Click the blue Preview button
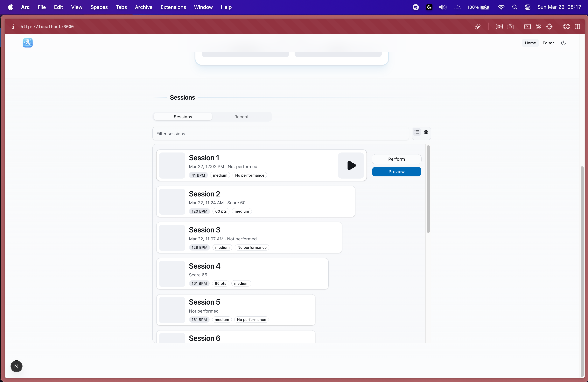 coord(396,172)
